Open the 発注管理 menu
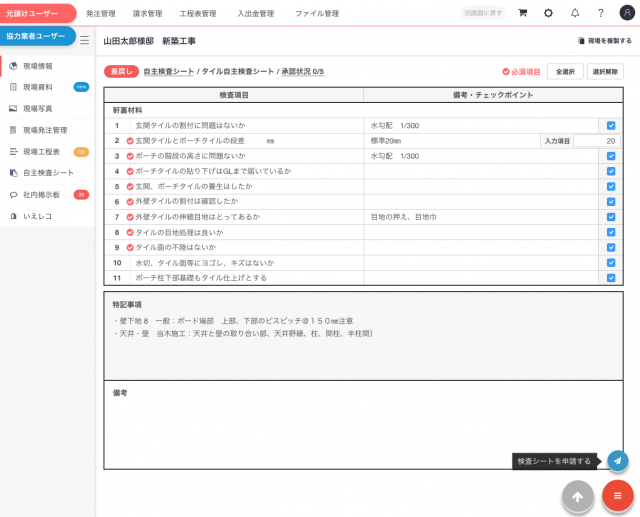The height and width of the screenshot is (517, 640). pos(101,14)
